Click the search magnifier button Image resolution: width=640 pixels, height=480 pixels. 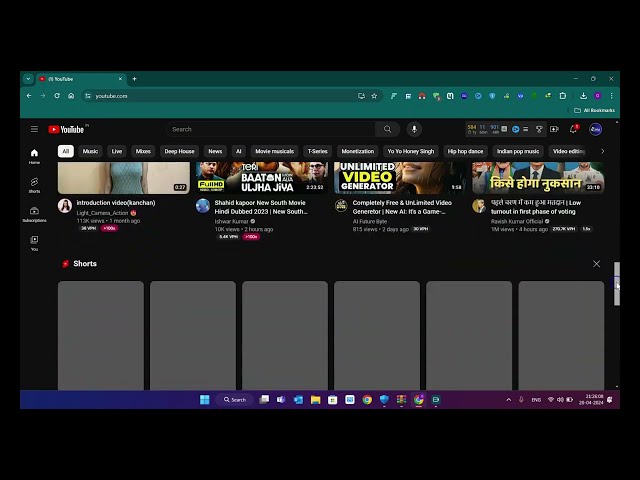tap(387, 129)
